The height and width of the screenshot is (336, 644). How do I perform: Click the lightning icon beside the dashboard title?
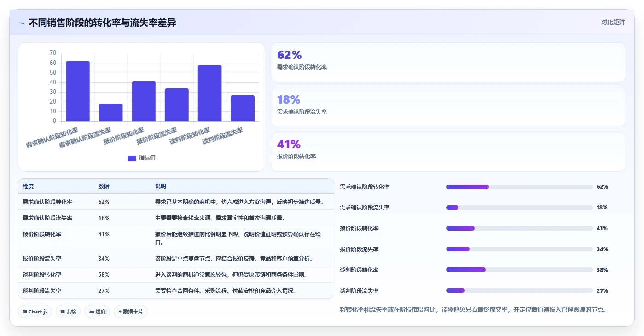tap(22, 23)
